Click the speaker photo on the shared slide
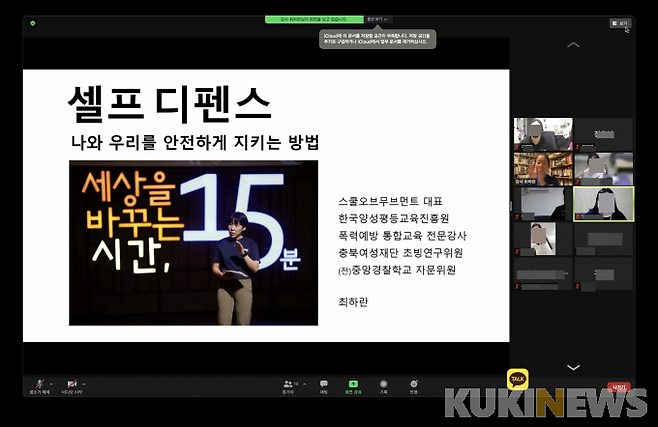The height and width of the screenshot is (427, 658). click(193, 243)
